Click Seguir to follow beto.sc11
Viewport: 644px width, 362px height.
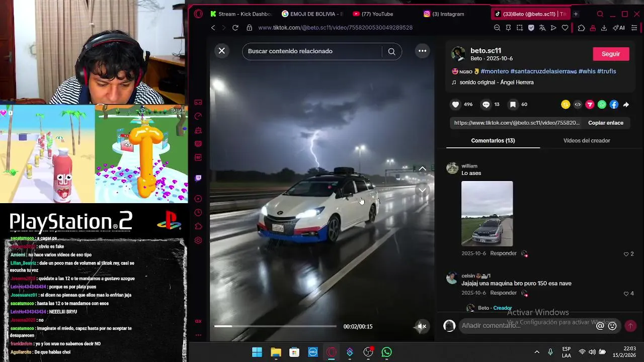tap(611, 54)
